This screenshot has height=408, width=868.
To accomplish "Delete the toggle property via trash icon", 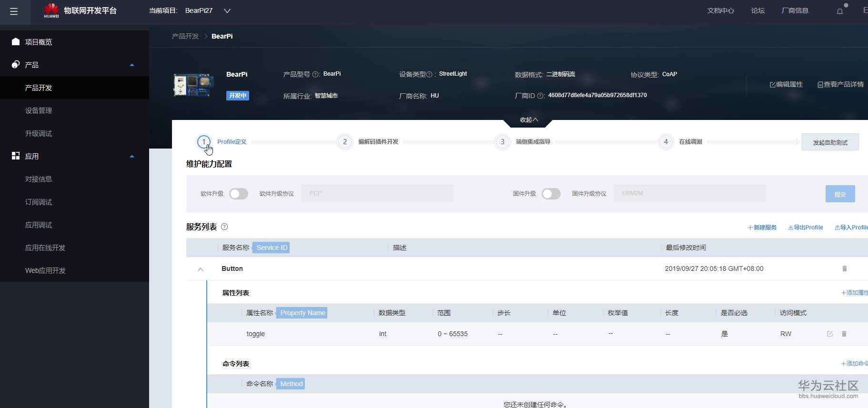I will pos(844,334).
